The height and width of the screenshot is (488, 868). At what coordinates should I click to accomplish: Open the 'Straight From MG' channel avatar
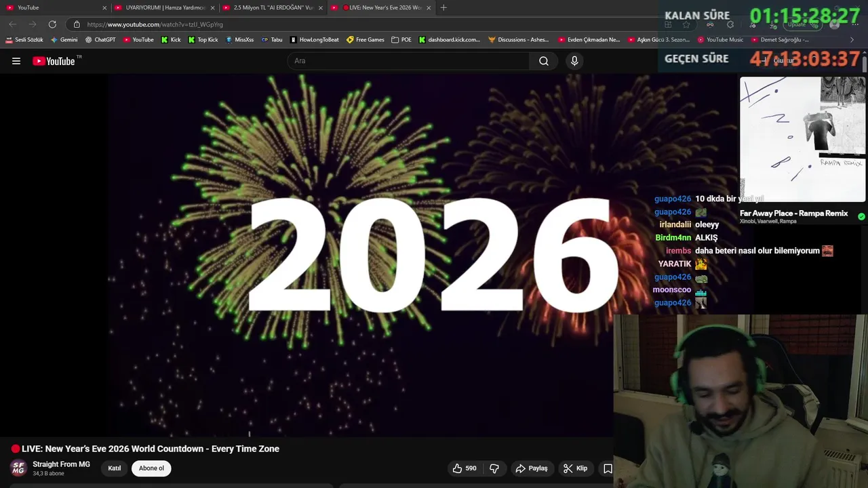click(x=18, y=468)
